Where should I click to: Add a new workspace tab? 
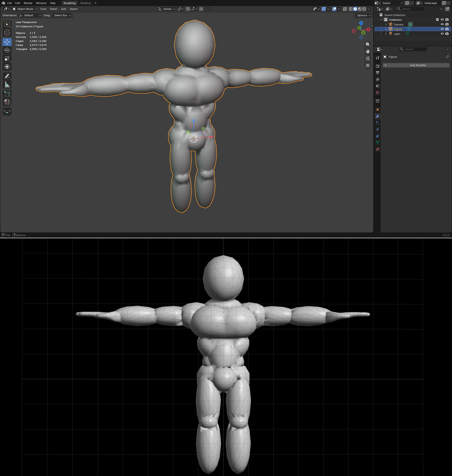pyautogui.click(x=95, y=3)
